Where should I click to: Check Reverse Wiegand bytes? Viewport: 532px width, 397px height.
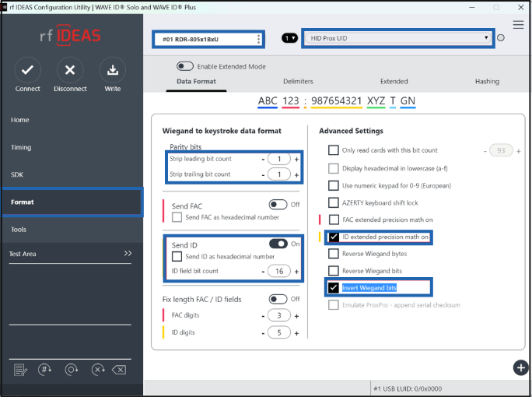click(x=334, y=254)
